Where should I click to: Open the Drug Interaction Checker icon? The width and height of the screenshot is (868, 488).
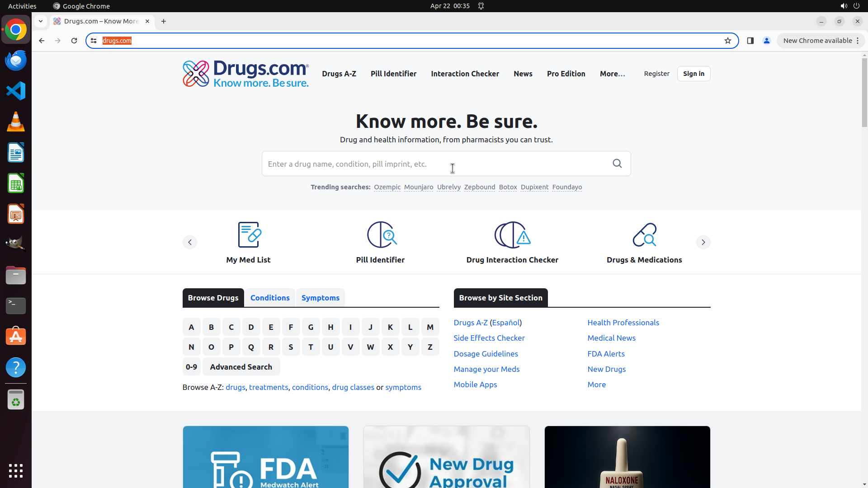pyautogui.click(x=512, y=235)
